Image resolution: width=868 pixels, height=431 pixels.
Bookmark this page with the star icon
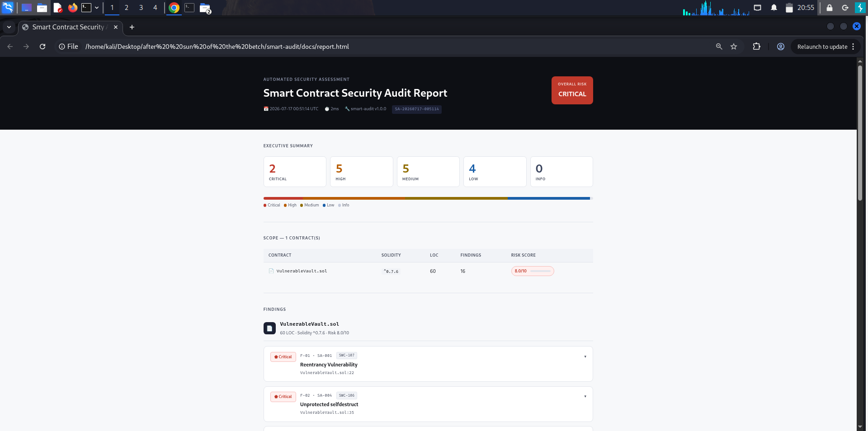point(734,47)
